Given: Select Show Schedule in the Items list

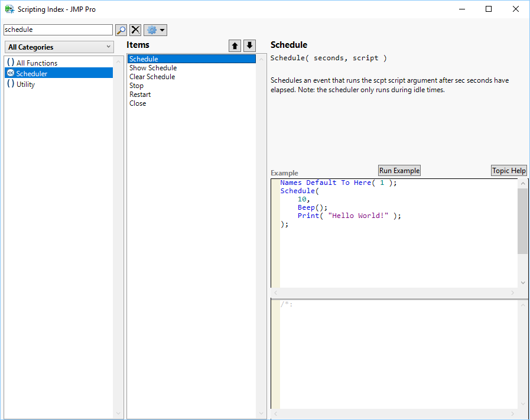Looking at the screenshot, I should click(153, 67).
